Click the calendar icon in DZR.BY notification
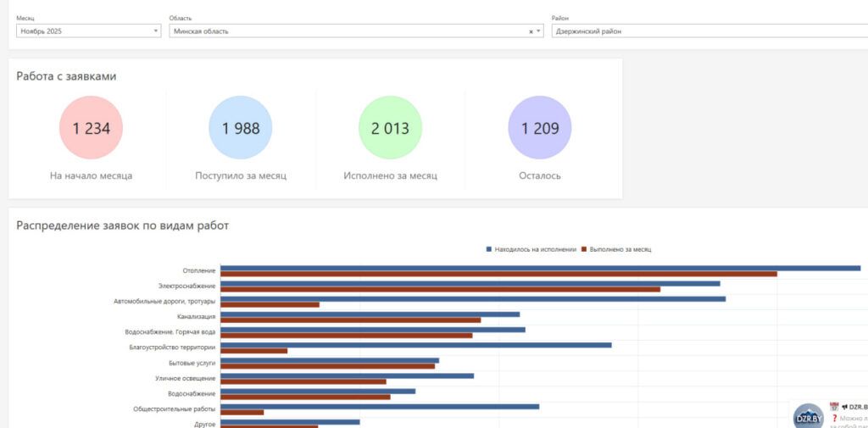Image resolution: width=868 pixels, height=428 pixels. click(834, 407)
